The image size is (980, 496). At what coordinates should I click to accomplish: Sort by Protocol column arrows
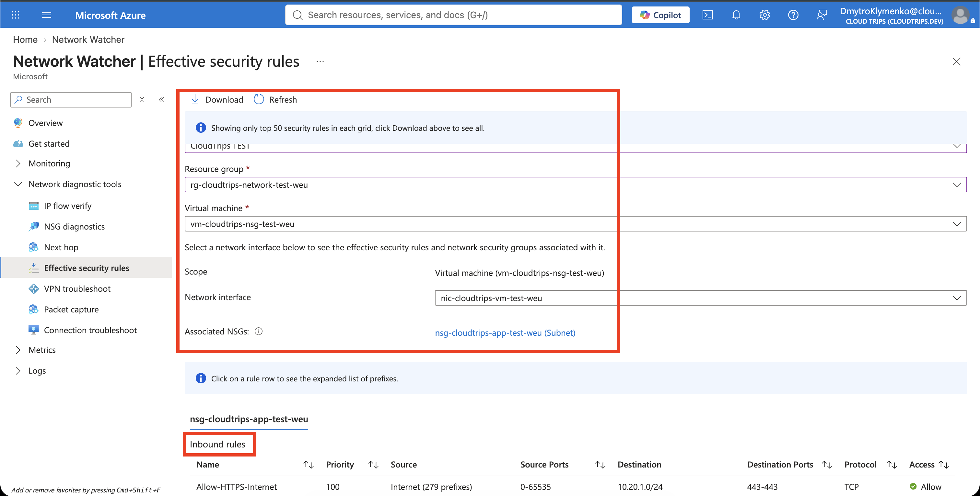[x=892, y=465]
